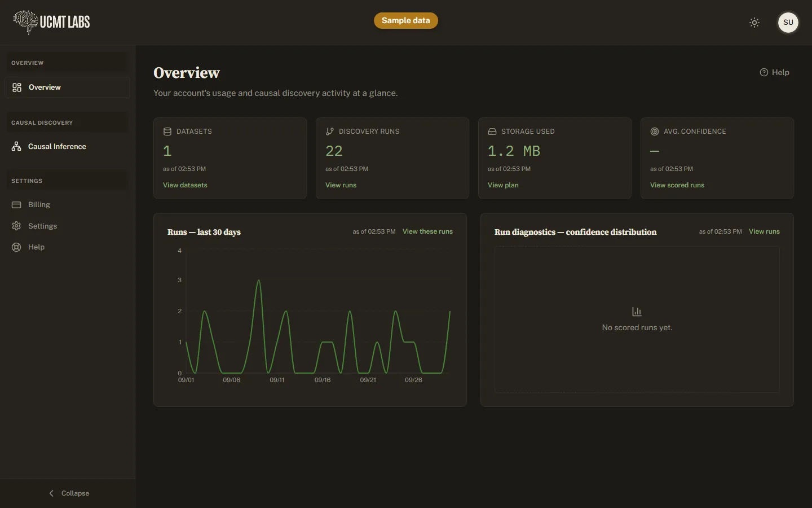Click the Storage Used drive icon

point(492,132)
